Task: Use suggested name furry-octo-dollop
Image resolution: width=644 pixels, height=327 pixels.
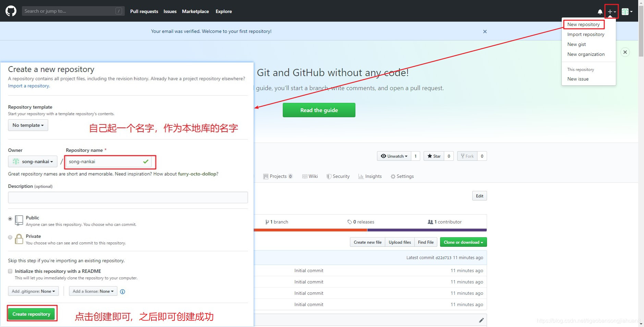Action: 197,174
